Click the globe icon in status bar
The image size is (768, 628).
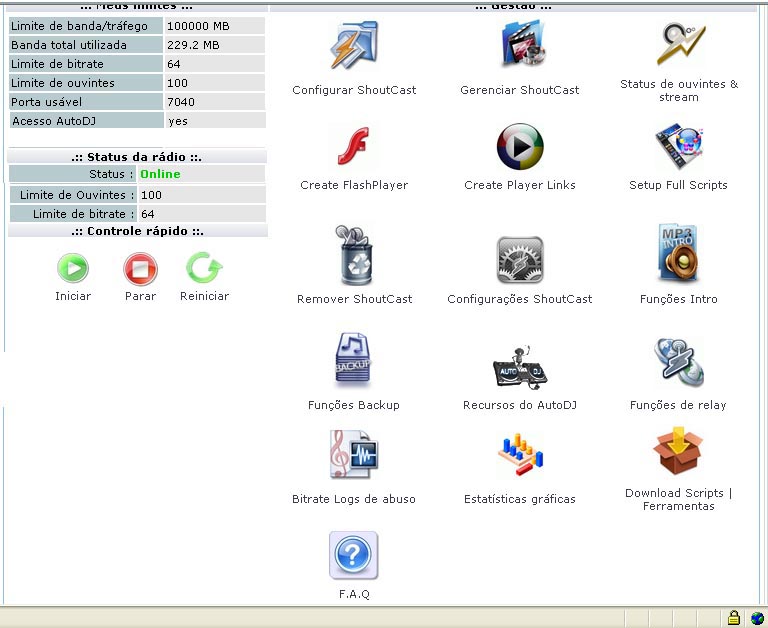tap(757, 618)
